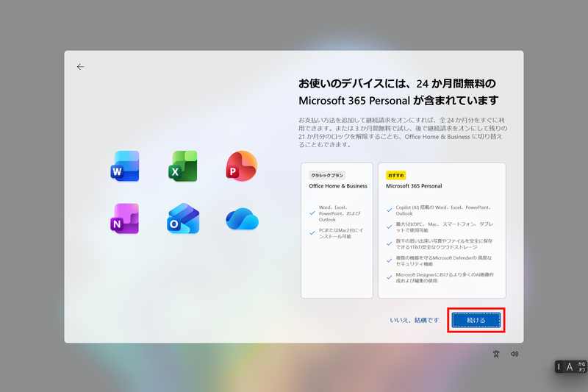Image resolution: width=588 pixels, height=392 pixels.
Task: Click the Copilot (AI) 搭載の Word feature line
Action: pyautogui.click(x=443, y=210)
